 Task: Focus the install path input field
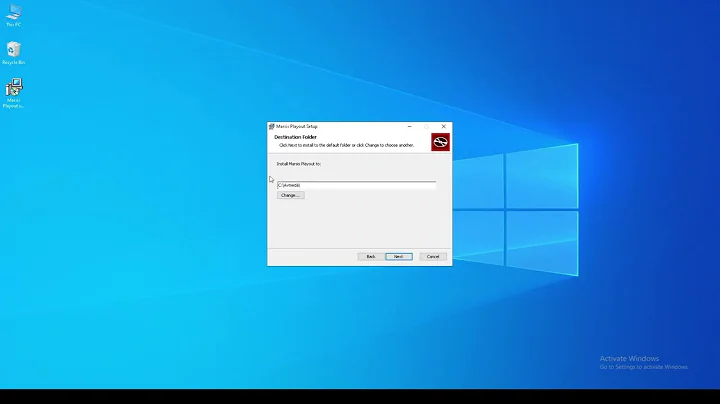[356, 185]
